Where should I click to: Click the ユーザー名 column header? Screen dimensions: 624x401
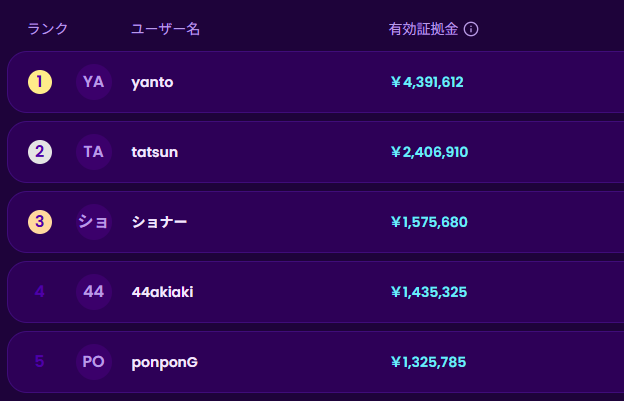click(165, 29)
